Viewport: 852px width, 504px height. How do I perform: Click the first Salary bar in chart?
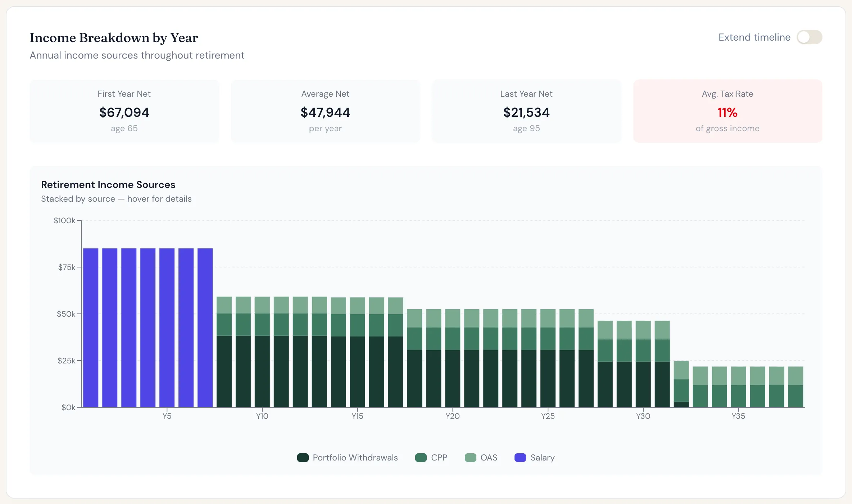click(x=91, y=327)
